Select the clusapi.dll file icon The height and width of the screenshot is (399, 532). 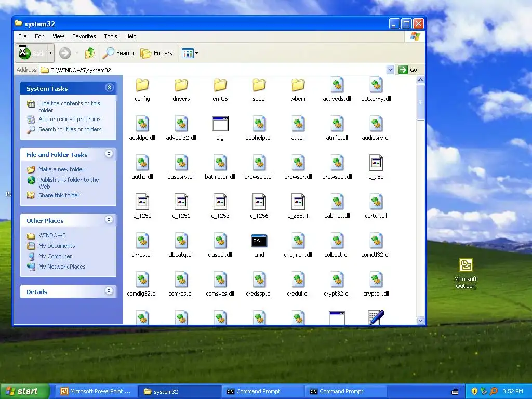tap(220, 241)
